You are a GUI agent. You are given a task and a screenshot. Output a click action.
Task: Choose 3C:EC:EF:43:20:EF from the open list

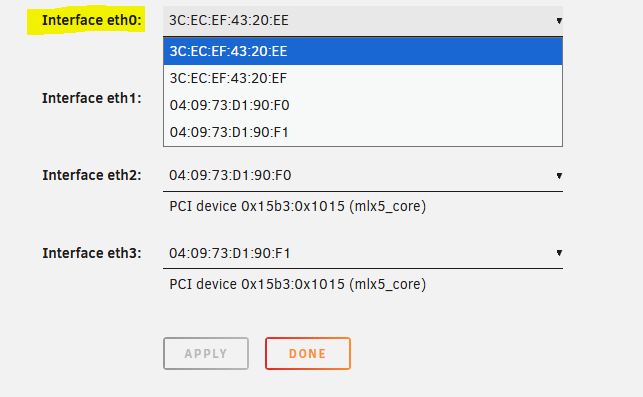pos(363,78)
